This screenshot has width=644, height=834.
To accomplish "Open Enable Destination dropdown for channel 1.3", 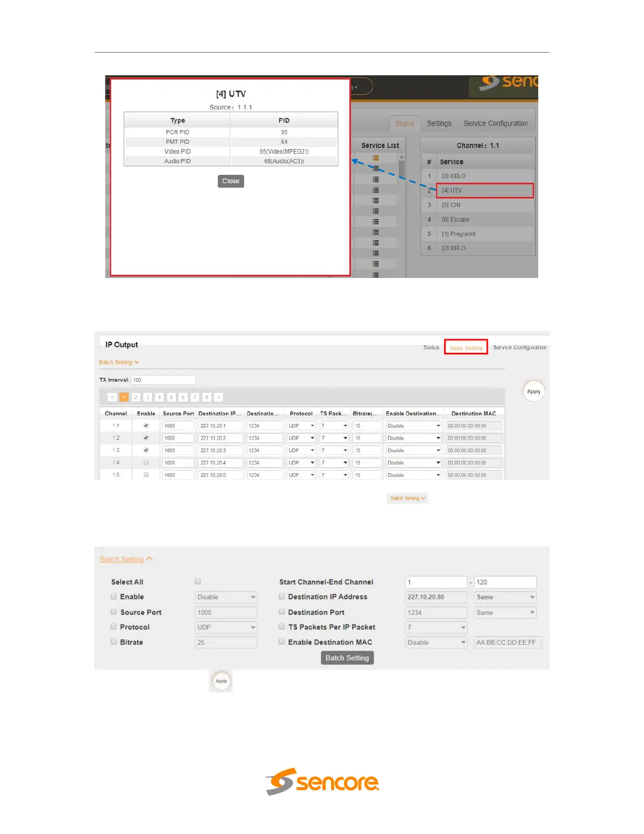I will pos(414,450).
